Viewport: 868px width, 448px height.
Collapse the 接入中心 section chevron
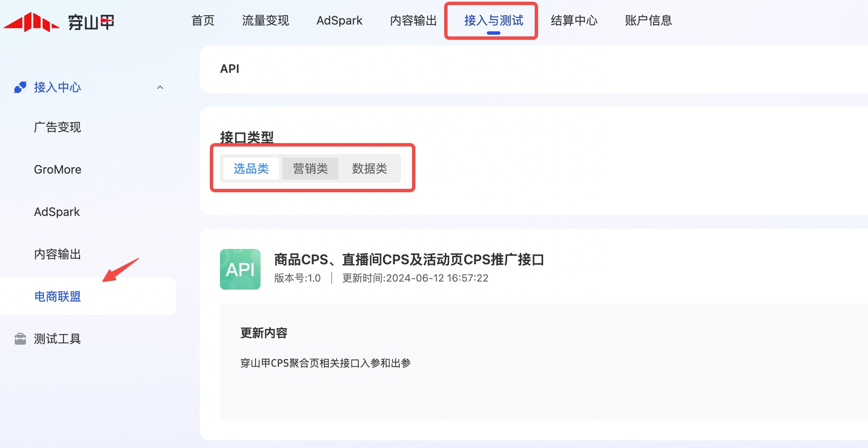pos(160,88)
